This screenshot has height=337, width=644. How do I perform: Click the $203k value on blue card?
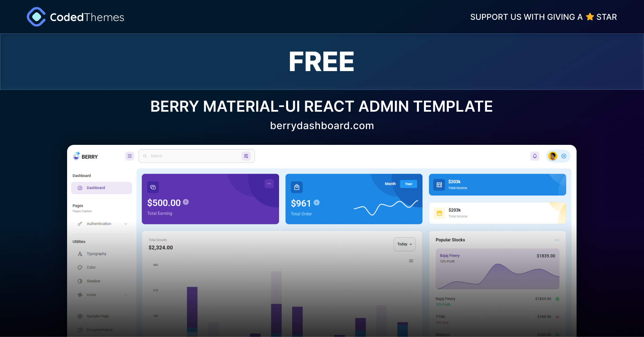click(x=454, y=182)
